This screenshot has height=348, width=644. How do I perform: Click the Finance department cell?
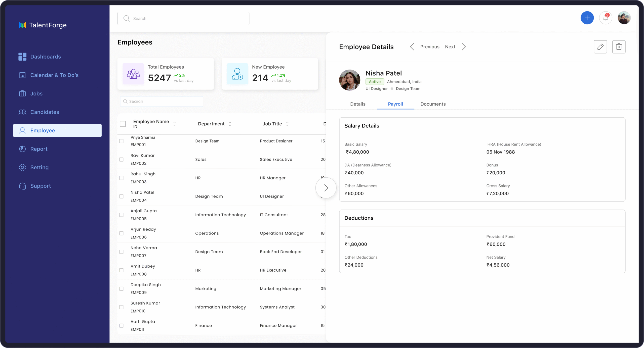[x=204, y=326]
